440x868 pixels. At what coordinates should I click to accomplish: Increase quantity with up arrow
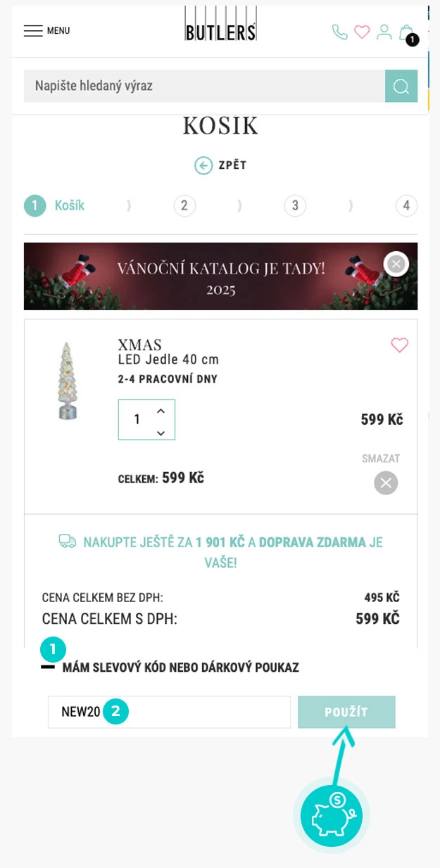161,411
